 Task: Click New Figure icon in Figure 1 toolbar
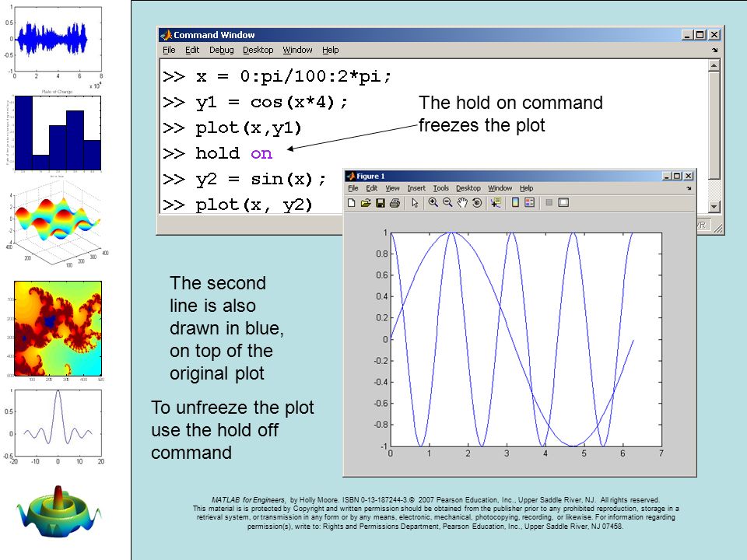point(351,203)
